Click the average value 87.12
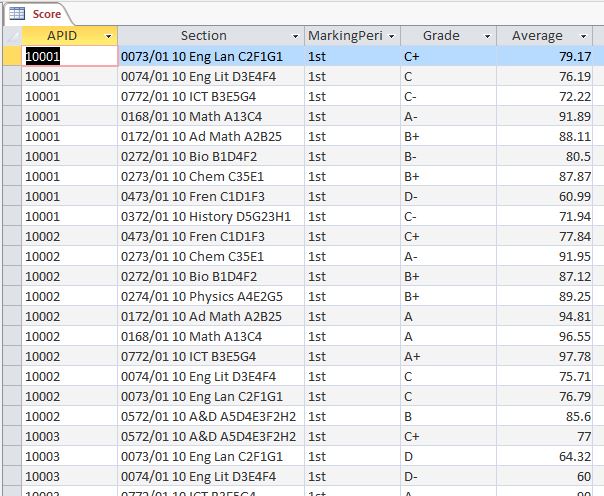604x496 pixels. 575,277
